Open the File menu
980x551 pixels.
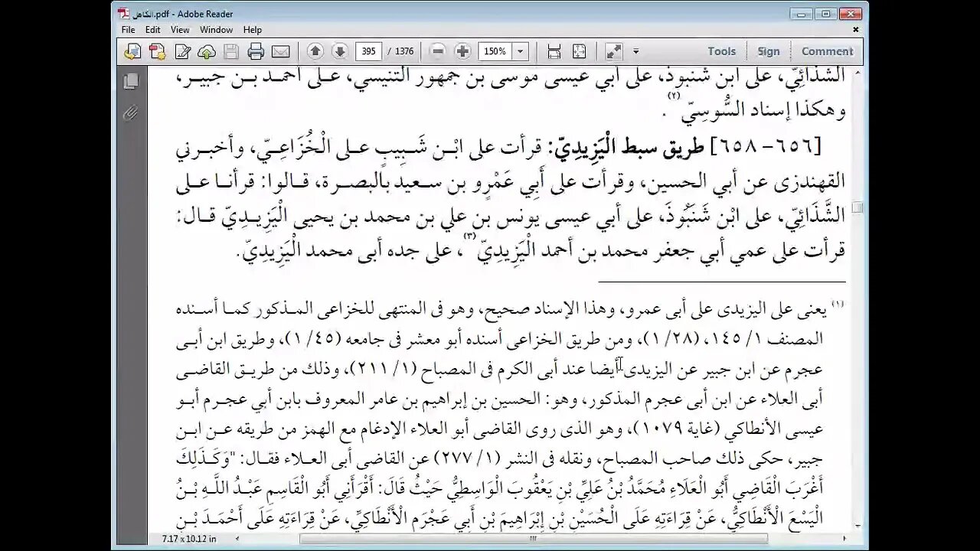click(x=128, y=30)
